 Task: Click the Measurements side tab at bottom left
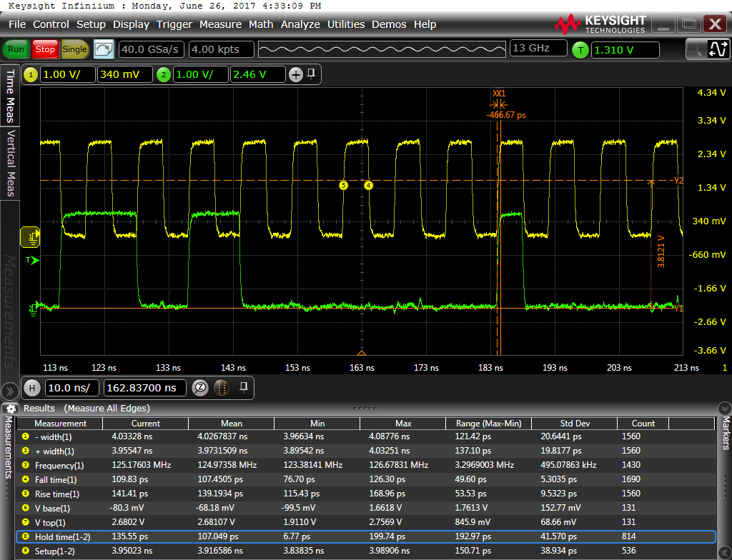click(7, 447)
